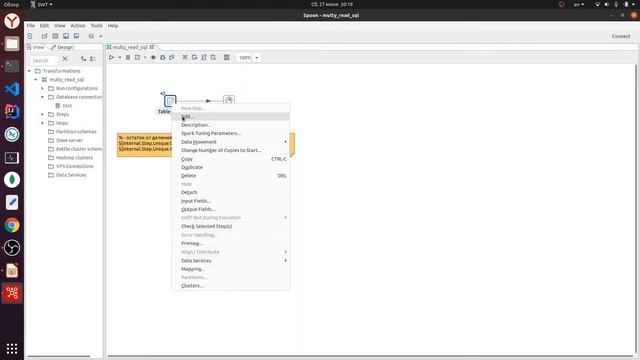
Task: Open the 100% zoom dropdown
Action: pos(257,58)
